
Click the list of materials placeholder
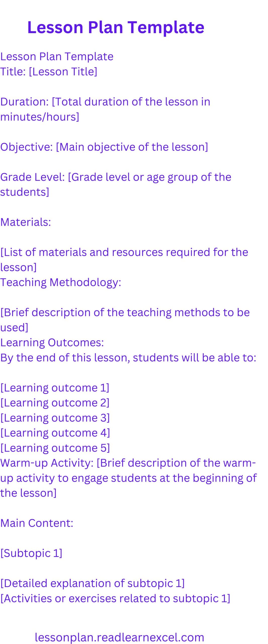tap(124, 260)
